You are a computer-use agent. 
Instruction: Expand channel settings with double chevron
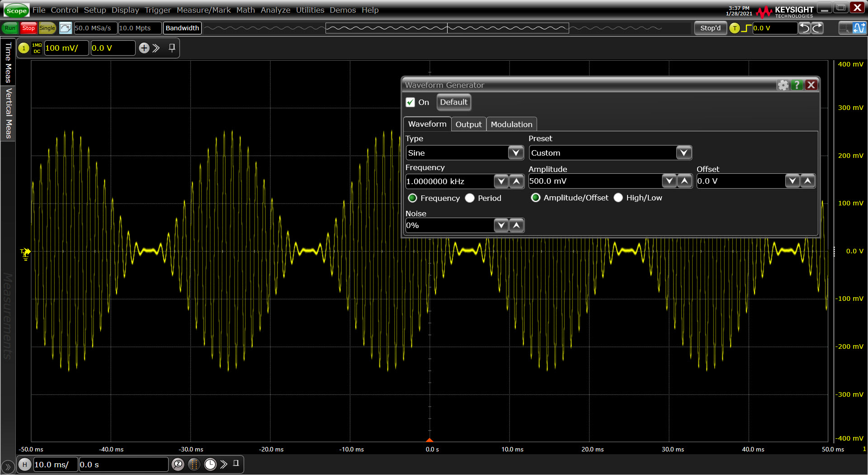point(156,48)
